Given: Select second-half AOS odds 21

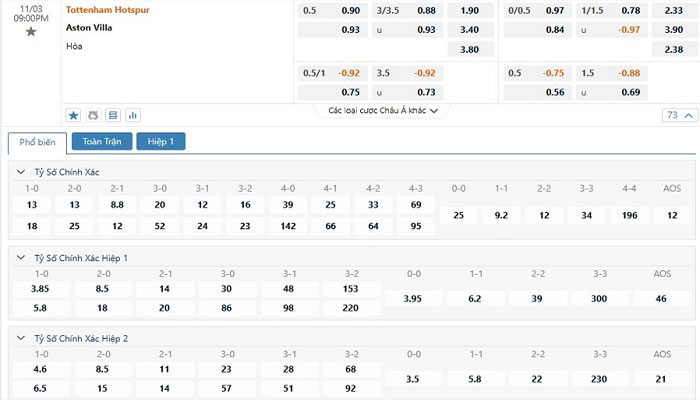Looking at the screenshot, I should 660,379.
